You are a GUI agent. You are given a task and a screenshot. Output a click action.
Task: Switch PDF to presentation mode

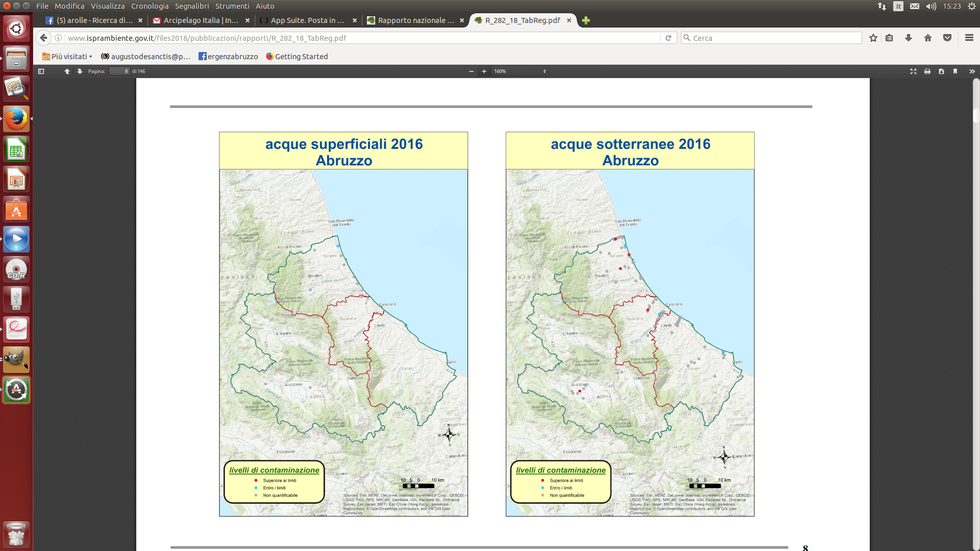pos(913,71)
